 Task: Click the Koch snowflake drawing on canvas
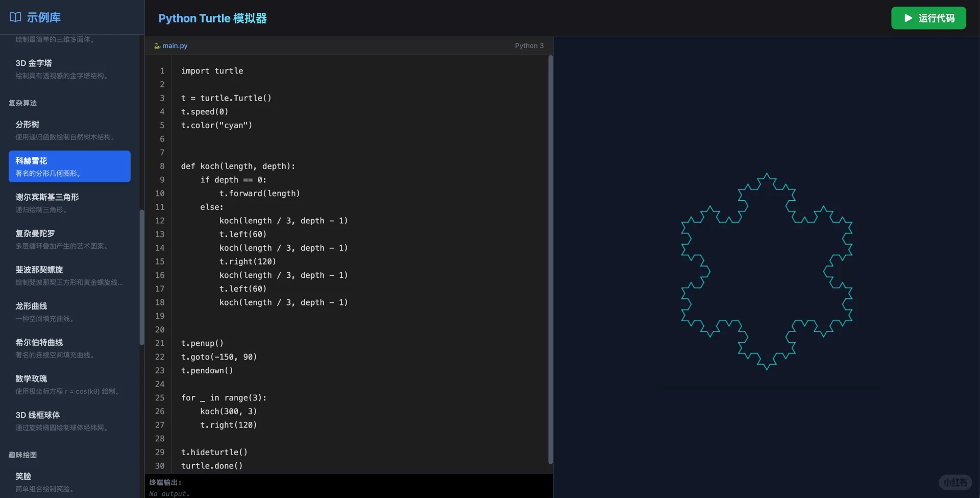pyautogui.click(x=766, y=271)
